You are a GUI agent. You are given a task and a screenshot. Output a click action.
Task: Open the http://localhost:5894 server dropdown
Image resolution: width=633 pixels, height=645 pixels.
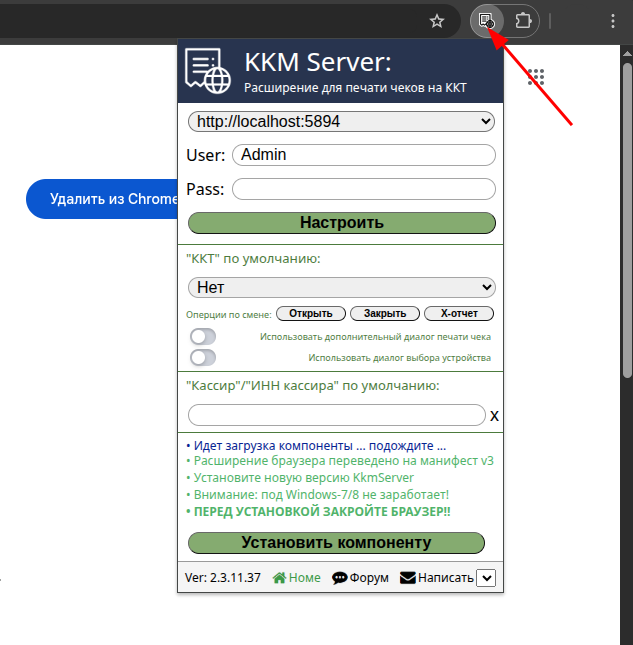[x=341, y=121]
